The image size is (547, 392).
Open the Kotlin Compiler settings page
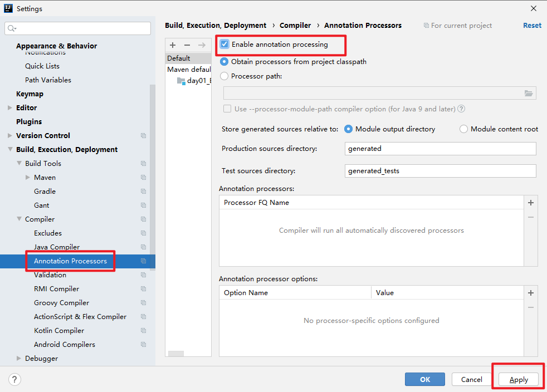tap(59, 331)
